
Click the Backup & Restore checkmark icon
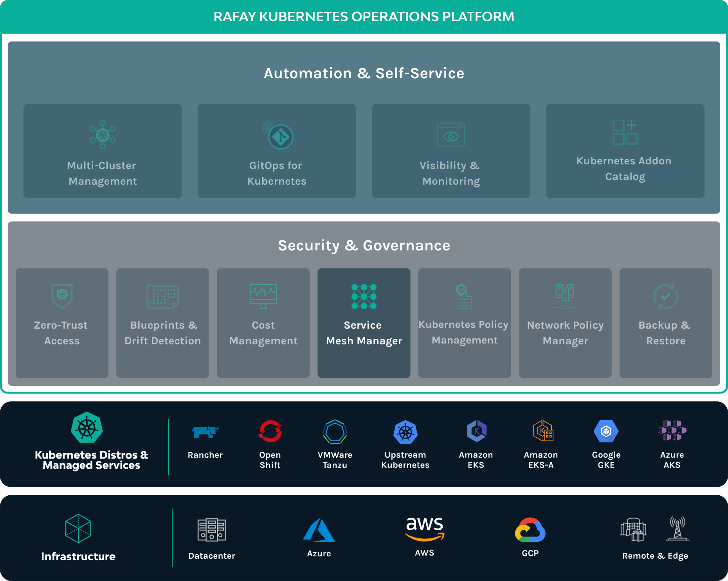(666, 296)
